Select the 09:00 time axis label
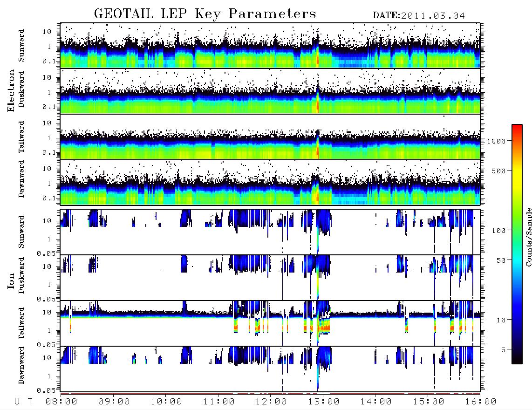Image resolution: width=532 pixels, height=410 pixels. tap(114, 402)
